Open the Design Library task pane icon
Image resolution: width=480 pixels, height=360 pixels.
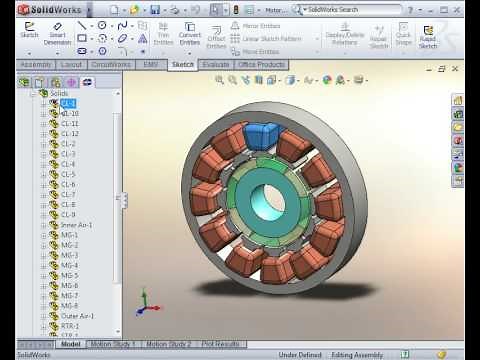coord(458,114)
